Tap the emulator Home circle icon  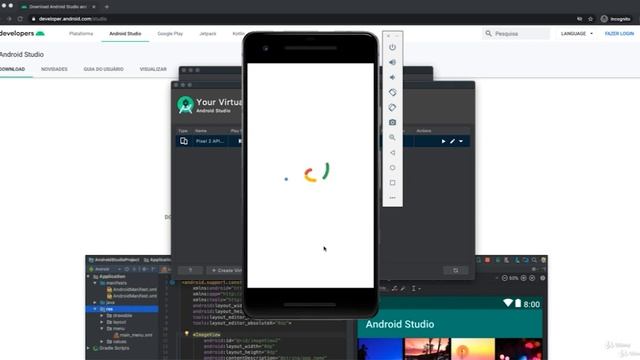point(392,168)
